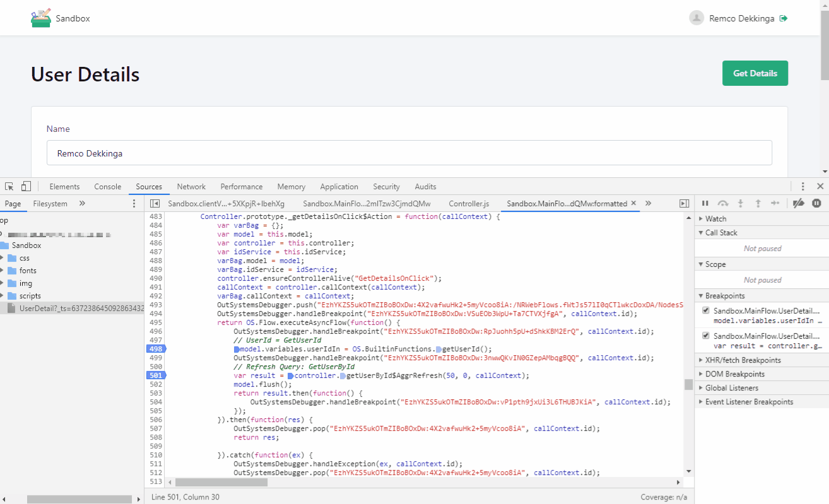This screenshot has height=504, width=829.
Task: Select the inspect element cursor icon
Action: coord(9,186)
